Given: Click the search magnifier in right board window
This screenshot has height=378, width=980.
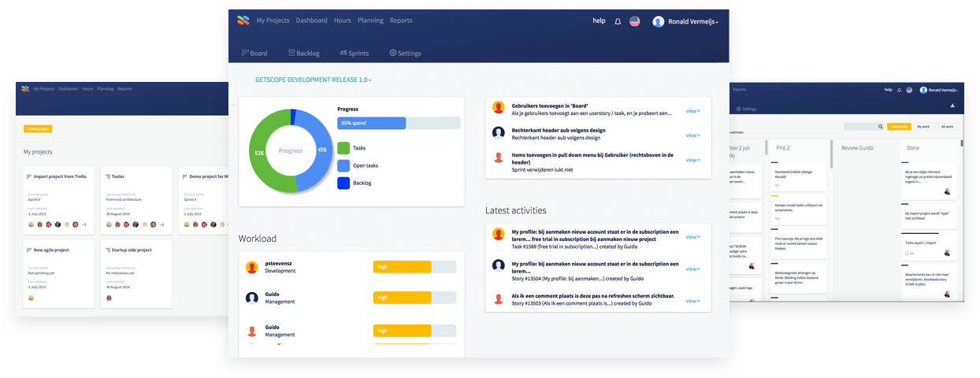Looking at the screenshot, I should point(880,126).
